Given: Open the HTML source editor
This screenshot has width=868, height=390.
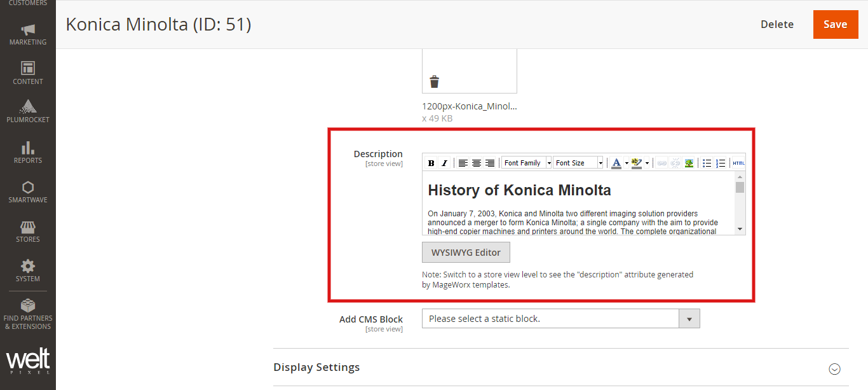Looking at the screenshot, I should point(738,164).
